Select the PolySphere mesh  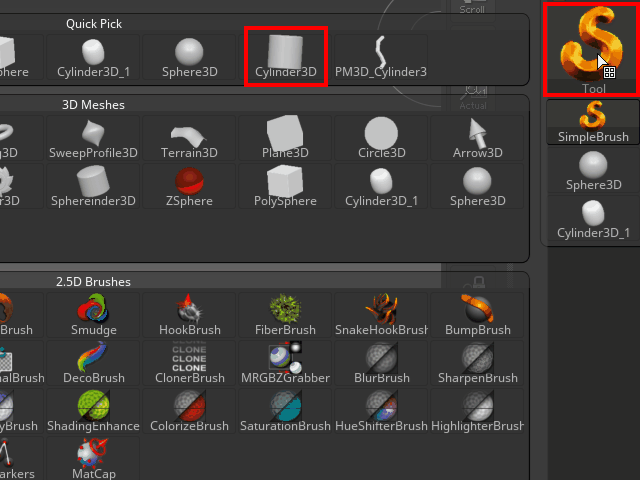click(x=285, y=186)
